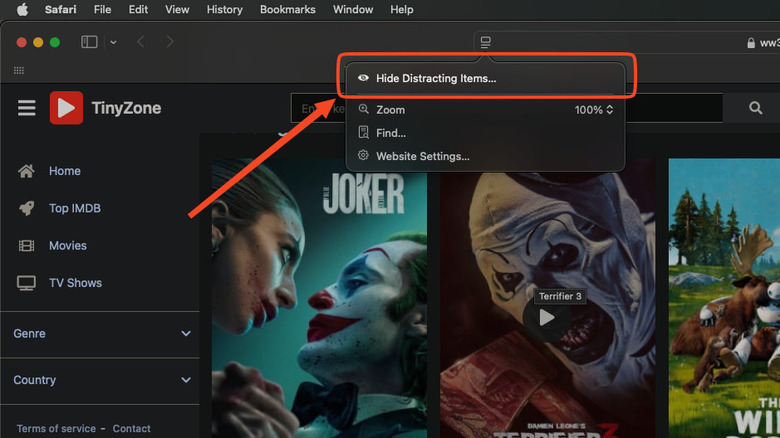Open the TinyZone hamburger menu

coord(27,108)
